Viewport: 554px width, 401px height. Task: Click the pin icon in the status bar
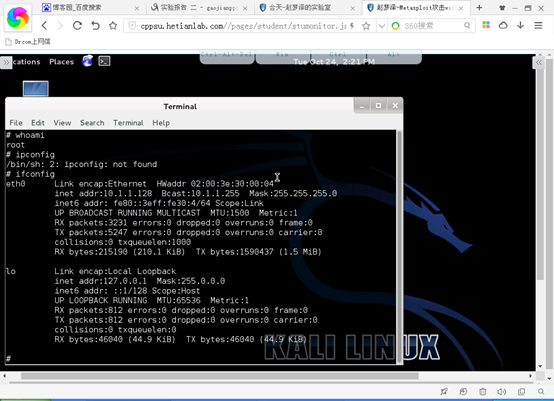(444, 391)
